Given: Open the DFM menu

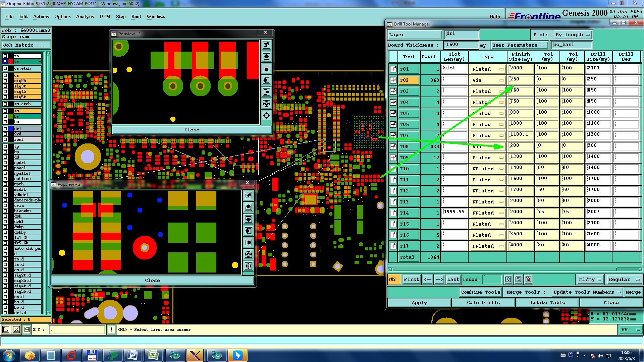Looking at the screenshot, I should pos(105,16).
